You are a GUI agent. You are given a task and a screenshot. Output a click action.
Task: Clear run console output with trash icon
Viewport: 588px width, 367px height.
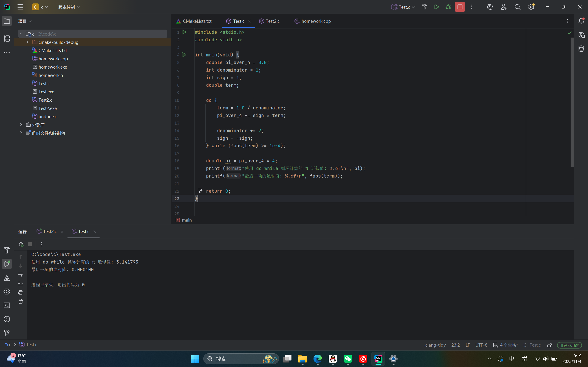coord(21,301)
